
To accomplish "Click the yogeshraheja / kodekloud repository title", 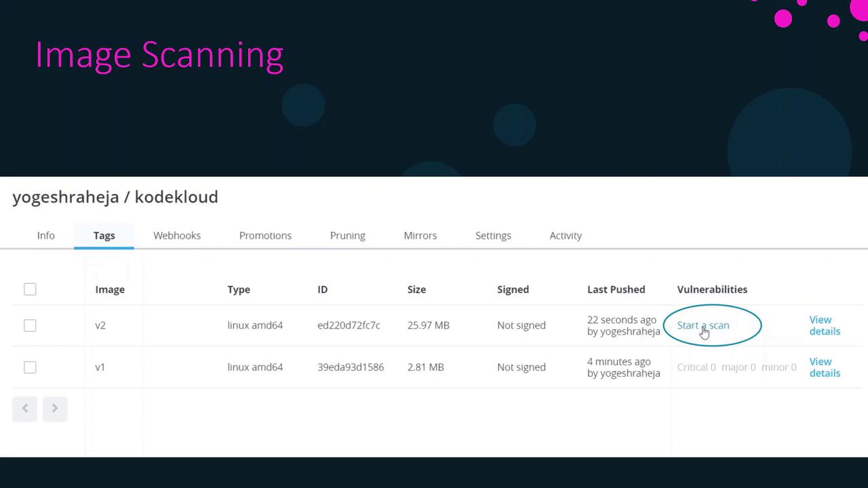I will (x=115, y=197).
